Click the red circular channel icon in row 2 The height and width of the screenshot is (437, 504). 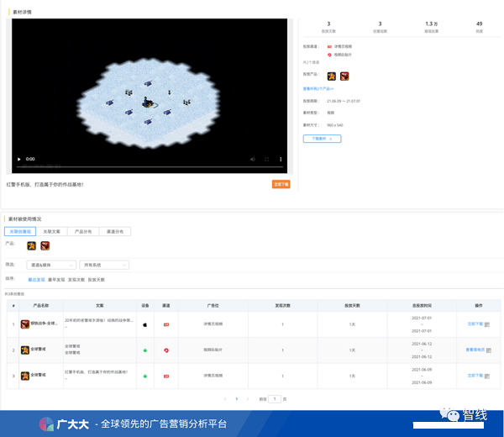[166, 350]
